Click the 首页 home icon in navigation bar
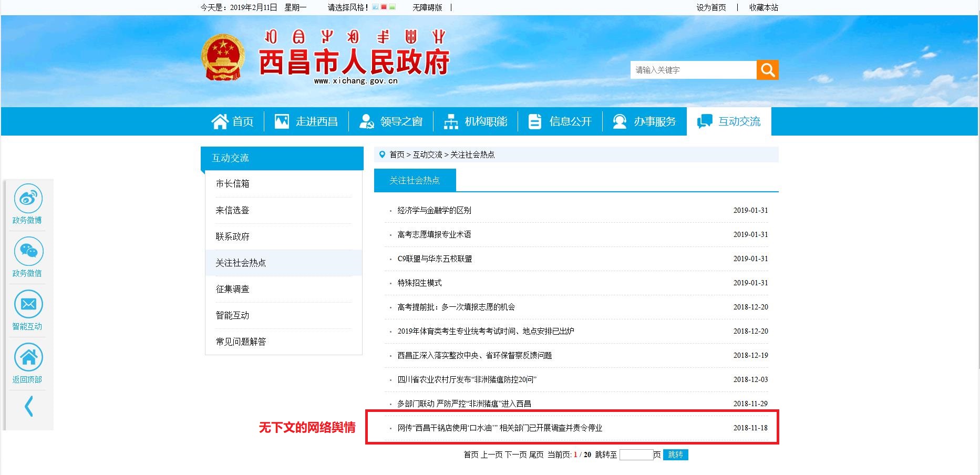 (220, 121)
